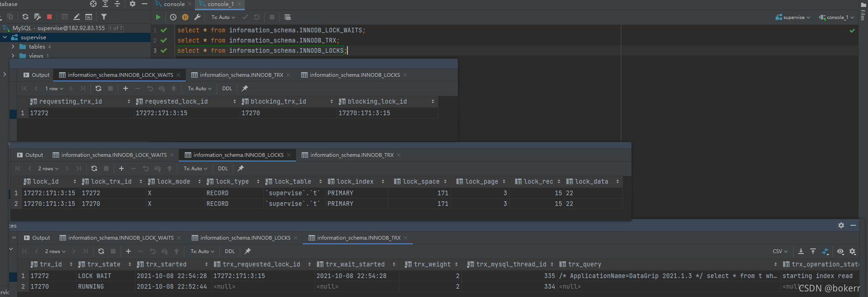This screenshot has height=297, width=868.
Task: Close the INNODB_LOCKS tab in the middle panel
Action: coord(289,155)
